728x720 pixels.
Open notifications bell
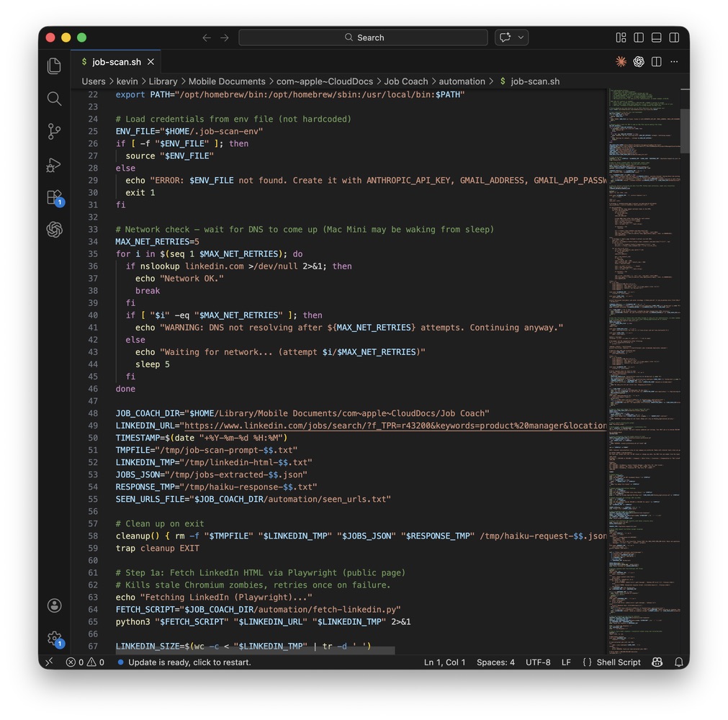point(678,662)
